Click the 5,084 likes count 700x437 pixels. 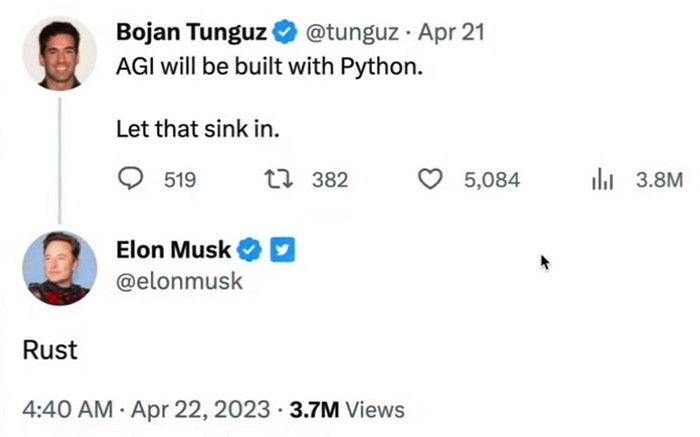click(492, 180)
